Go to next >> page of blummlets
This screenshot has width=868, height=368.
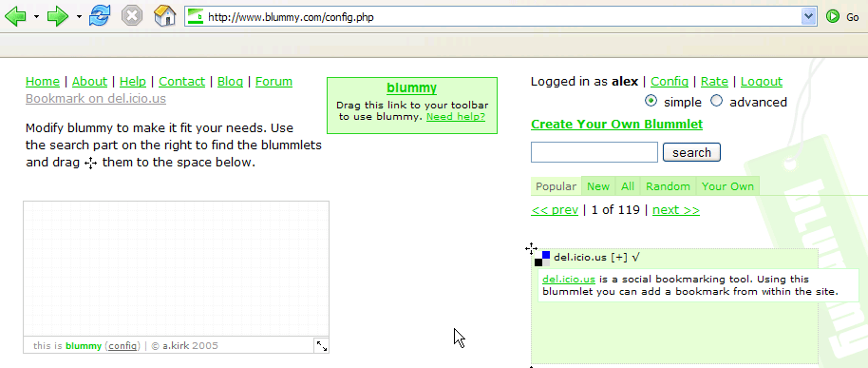676,210
